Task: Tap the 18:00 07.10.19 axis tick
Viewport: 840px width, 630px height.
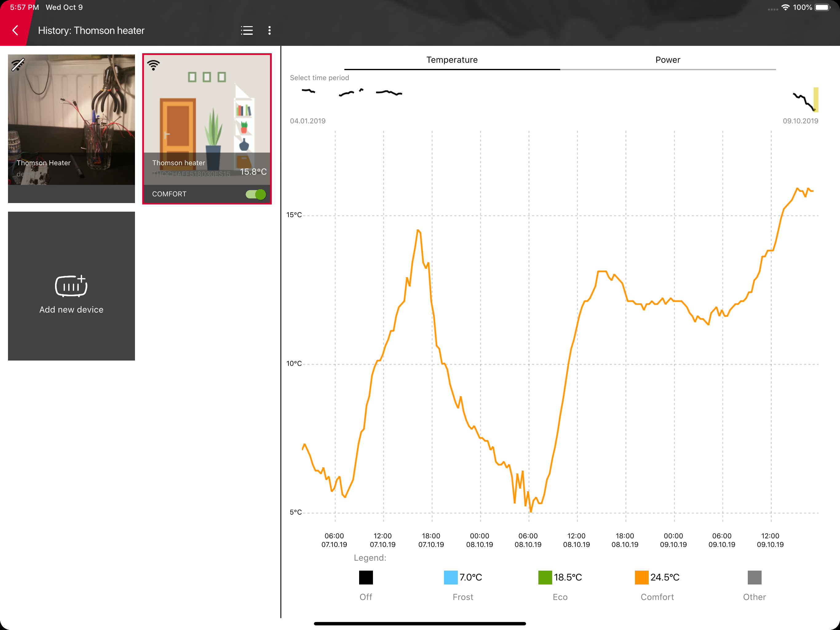Action: tap(431, 540)
